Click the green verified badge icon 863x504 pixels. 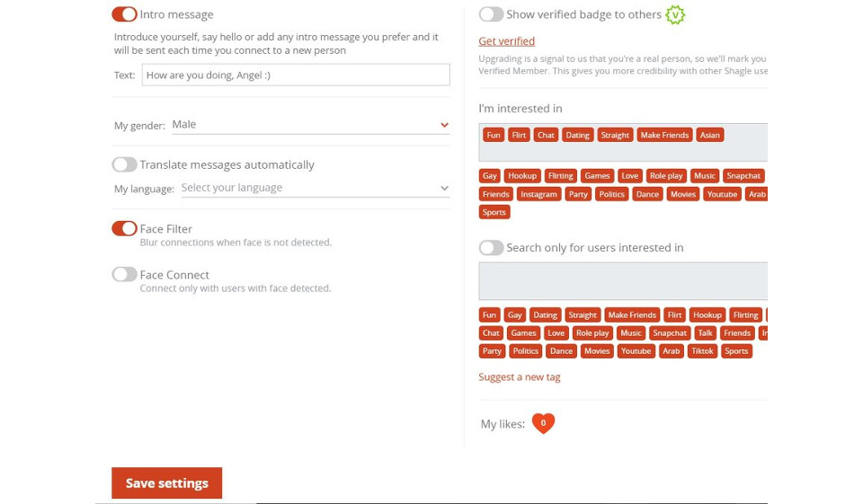[674, 14]
